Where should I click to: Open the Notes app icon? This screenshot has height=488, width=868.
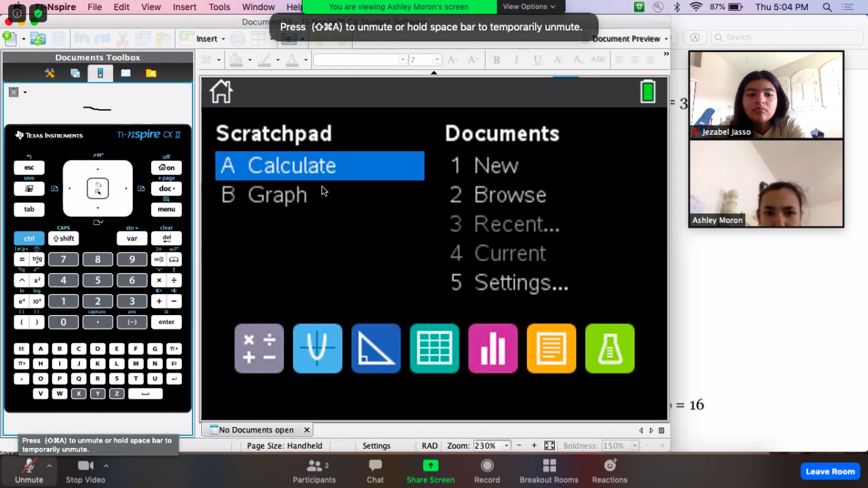[551, 348]
